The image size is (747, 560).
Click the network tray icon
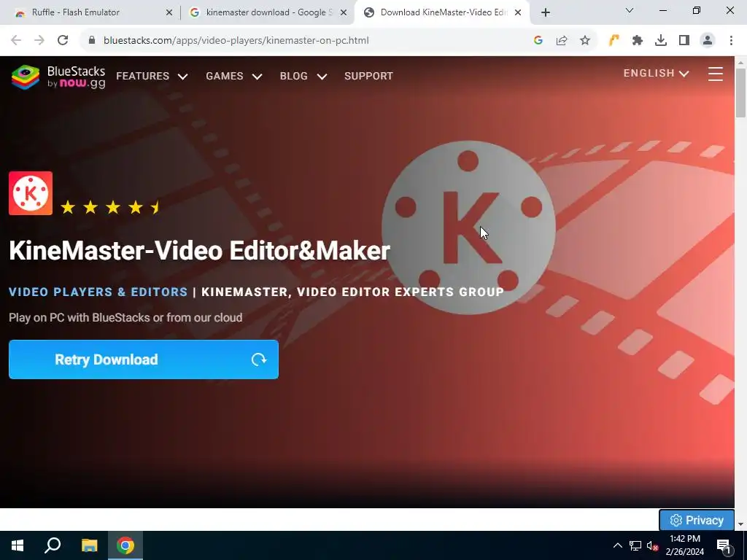pos(635,545)
